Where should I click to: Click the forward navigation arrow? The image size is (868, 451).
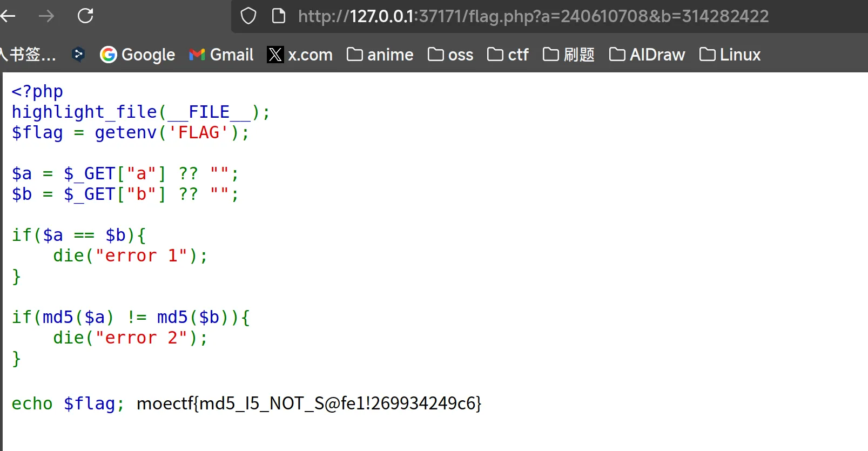pyautogui.click(x=46, y=16)
